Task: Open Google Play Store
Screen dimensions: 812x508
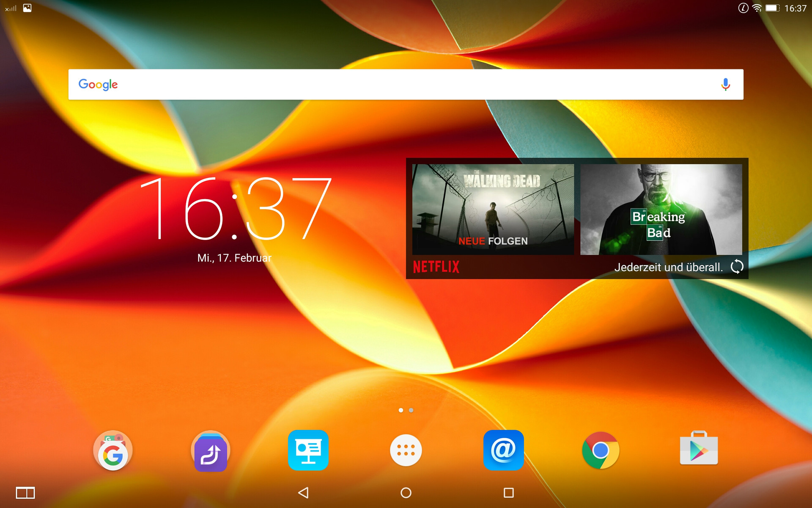Action: click(699, 450)
